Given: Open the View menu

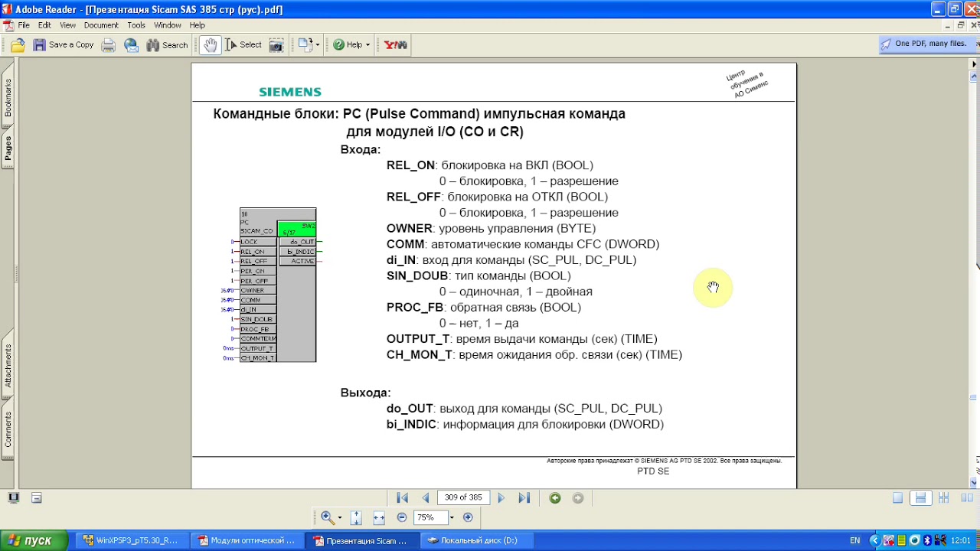Looking at the screenshot, I should coord(67,25).
